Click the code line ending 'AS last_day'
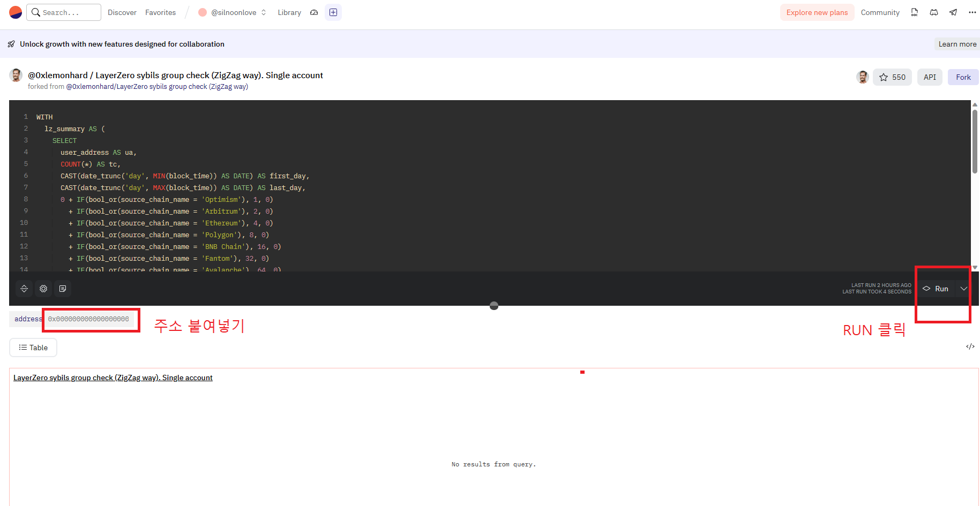980x506 pixels. pyautogui.click(x=183, y=188)
